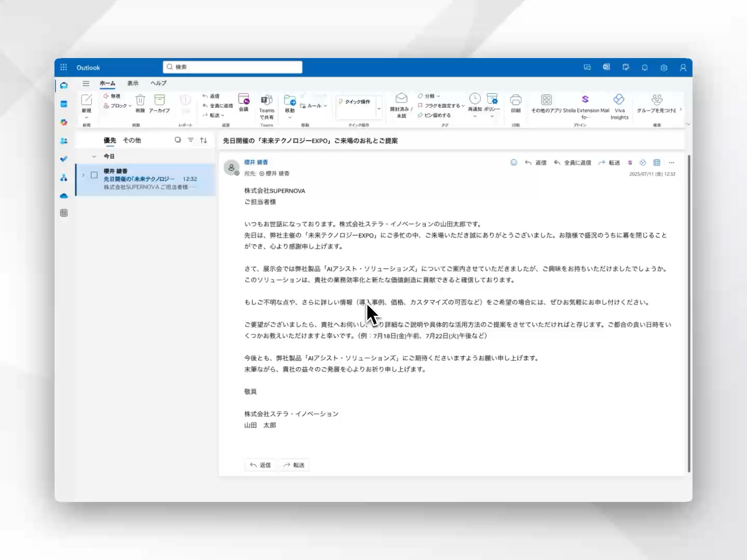747x560 pixels.
Task: Open the ポリシー dropdown
Action: point(492,116)
